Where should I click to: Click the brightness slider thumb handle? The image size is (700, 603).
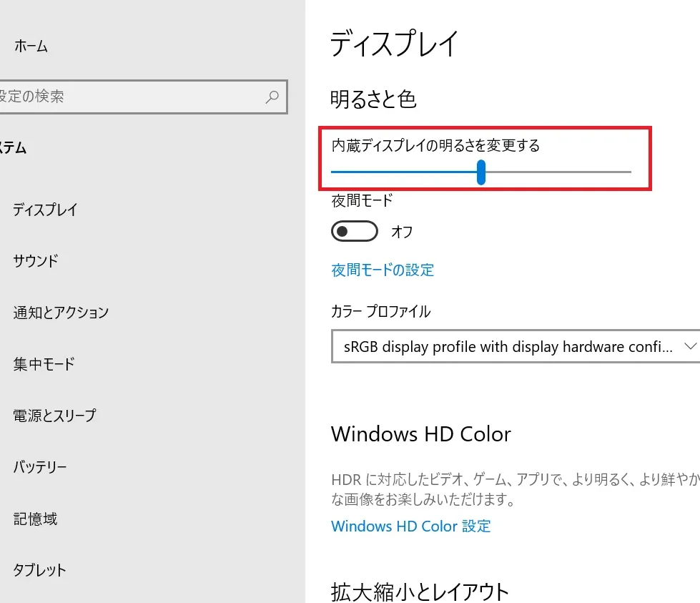point(481,172)
